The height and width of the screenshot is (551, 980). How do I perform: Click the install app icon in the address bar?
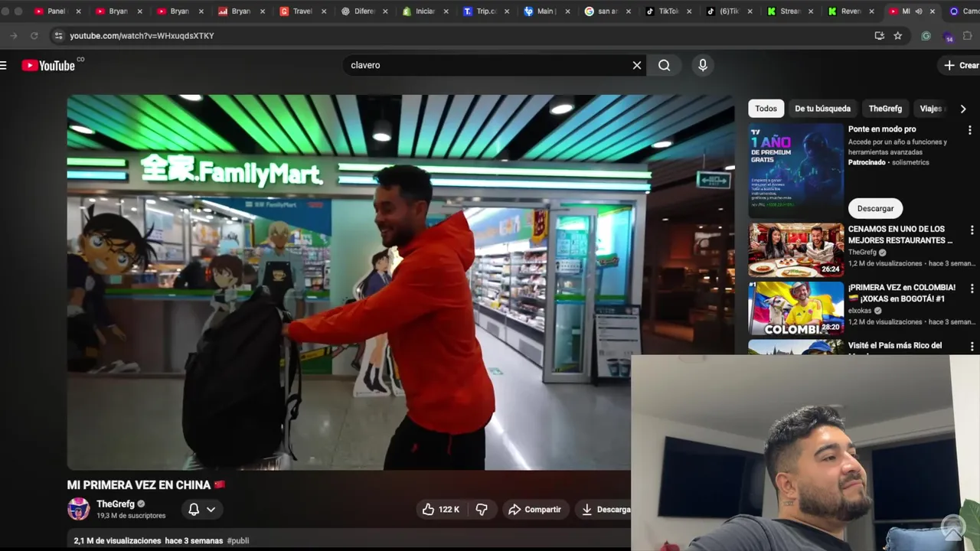coord(880,36)
